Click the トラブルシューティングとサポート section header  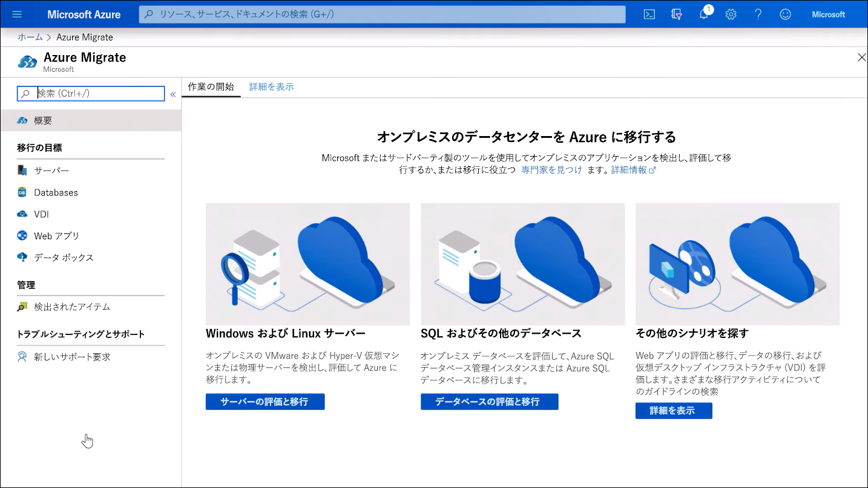coord(81,334)
